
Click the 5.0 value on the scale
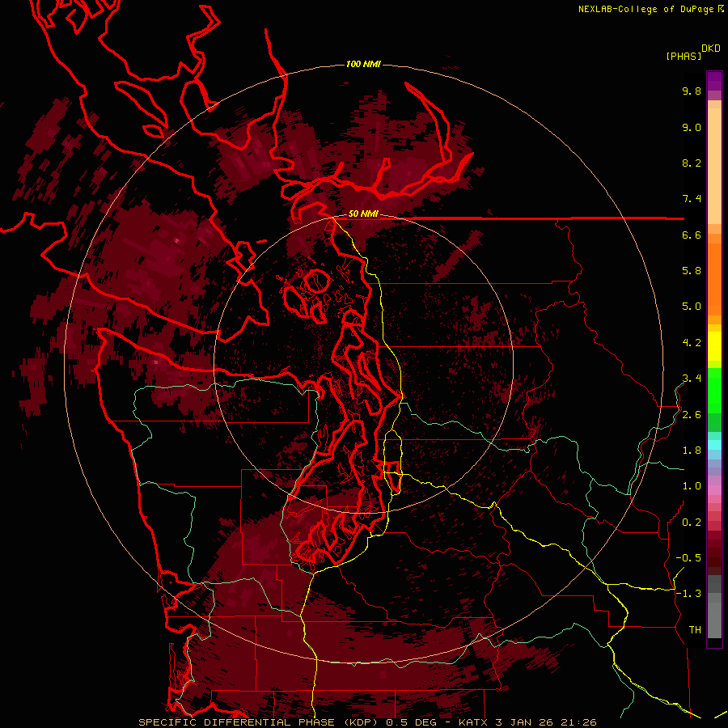point(692,307)
